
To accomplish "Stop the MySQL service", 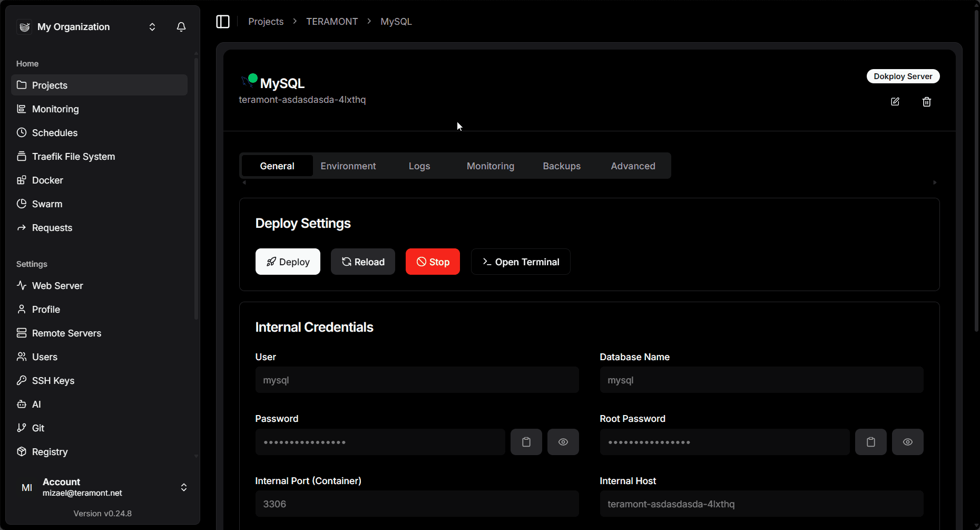I will click(433, 262).
